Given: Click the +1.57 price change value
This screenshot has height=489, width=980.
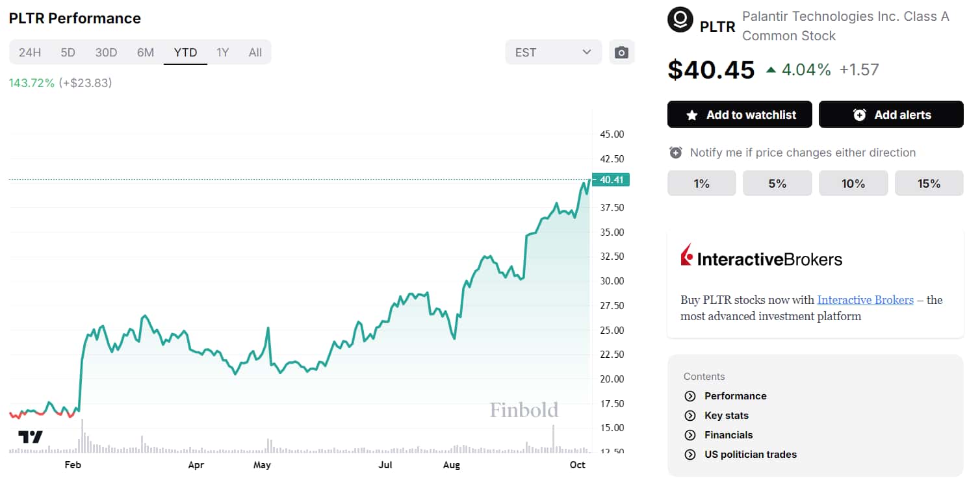Looking at the screenshot, I should click(859, 69).
